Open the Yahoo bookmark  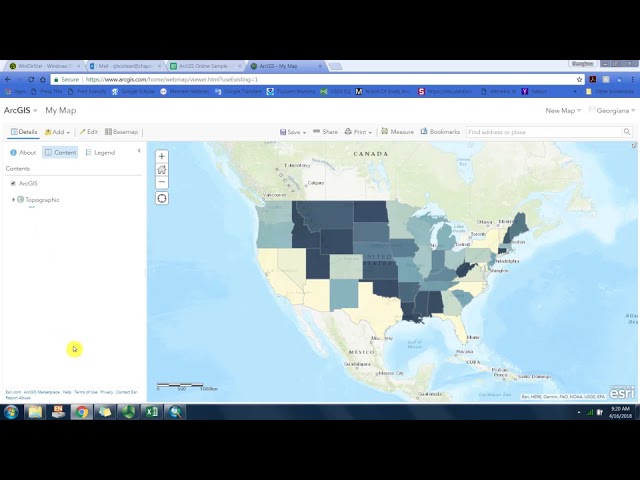pyautogui.click(x=534, y=91)
